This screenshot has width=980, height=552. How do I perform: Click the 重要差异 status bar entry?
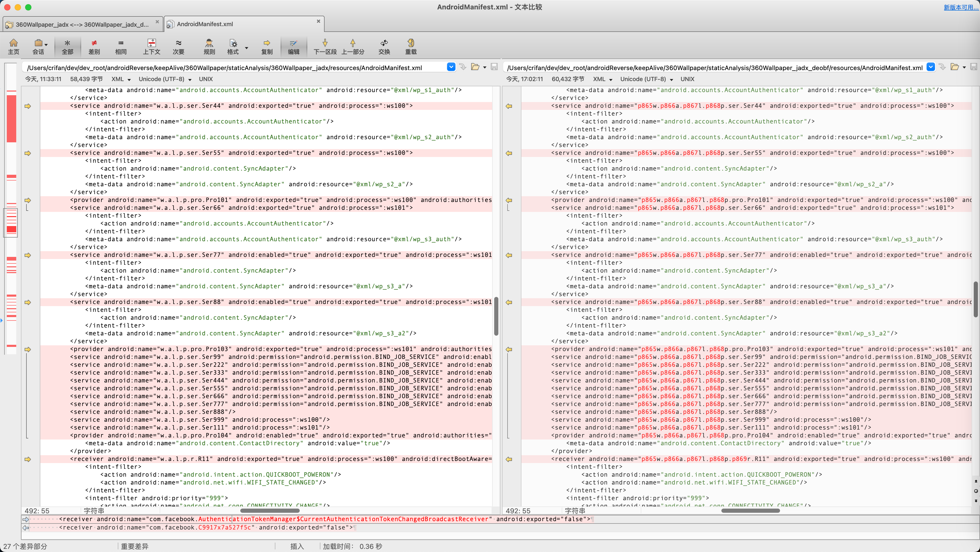(135, 546)
